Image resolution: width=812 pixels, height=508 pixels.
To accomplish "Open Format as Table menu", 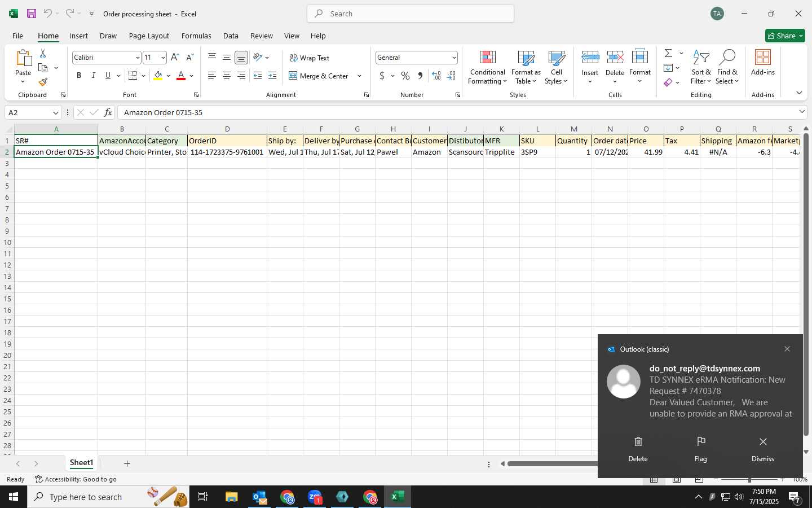I will 526,67.
